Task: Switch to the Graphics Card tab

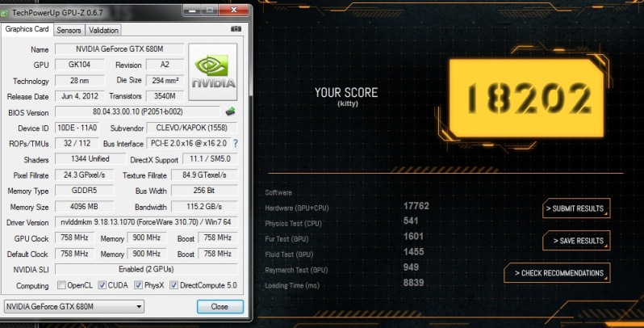Action: click(27, 29)
